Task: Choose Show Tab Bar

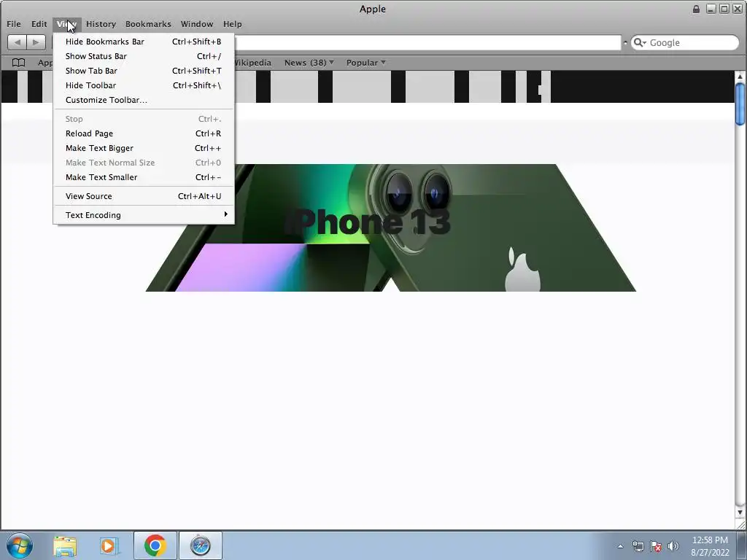Action: [x=144, y=71]
